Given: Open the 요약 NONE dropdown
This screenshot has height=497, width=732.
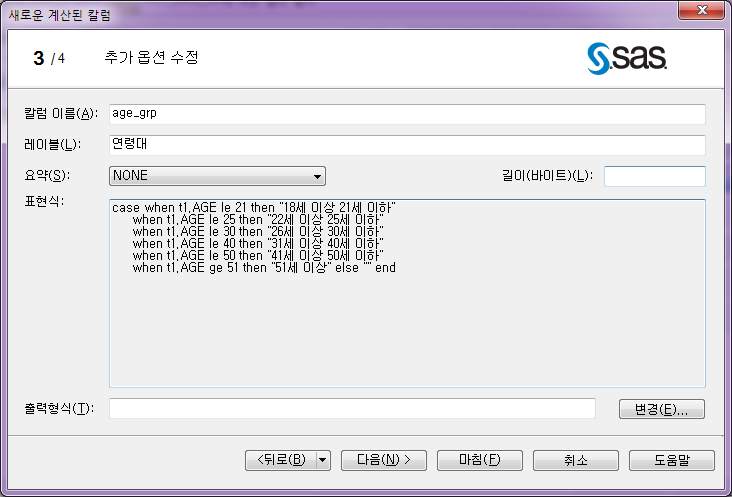Looking at the screenshot, I should click(x=217, y=176).
